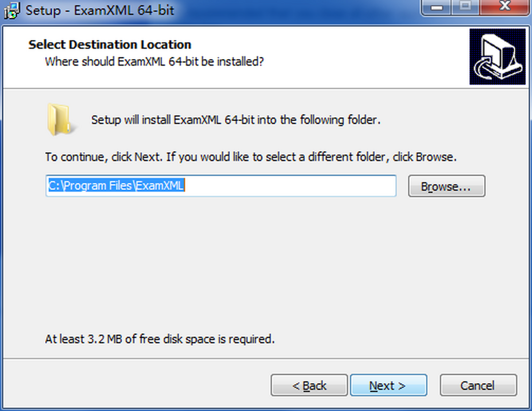532x411 pixels.
Task: Cancel the ExamXML installation
Action: pyautogui.click(x=477, y=385)
